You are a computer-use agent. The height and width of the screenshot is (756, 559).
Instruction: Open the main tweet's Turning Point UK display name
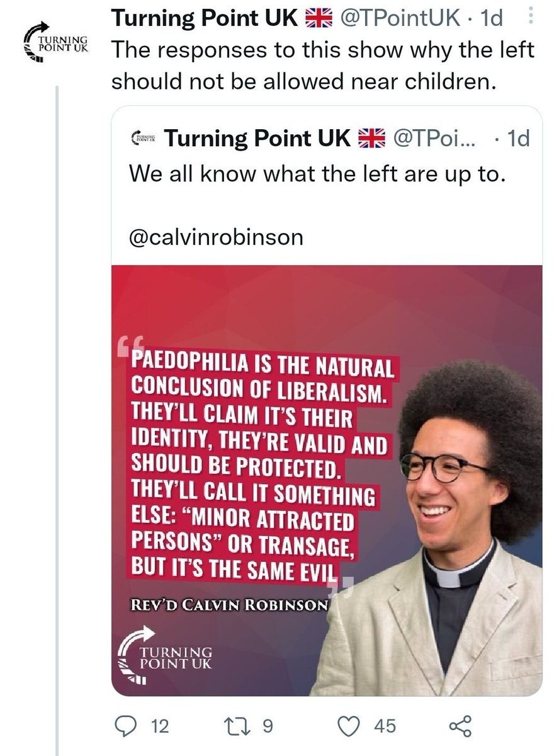(205, 18)
